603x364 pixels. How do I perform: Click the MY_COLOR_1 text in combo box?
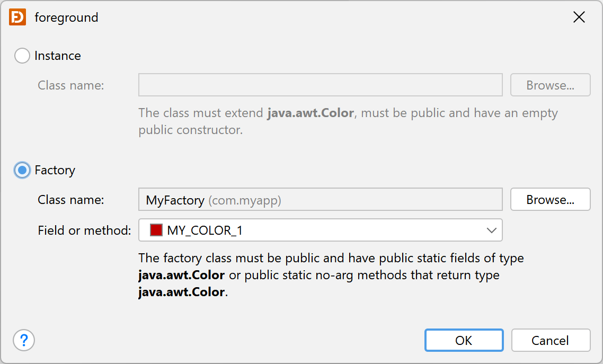pyautogui.click(x=205, y=230)
